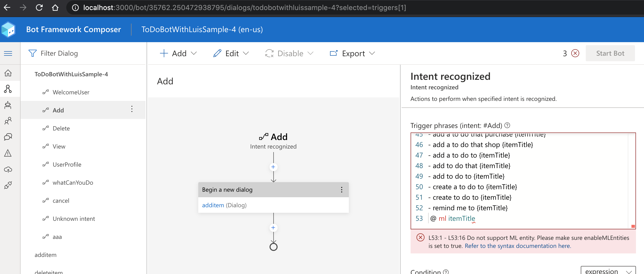Select the Delete trigger in dialog tree

tap(61, 128)
